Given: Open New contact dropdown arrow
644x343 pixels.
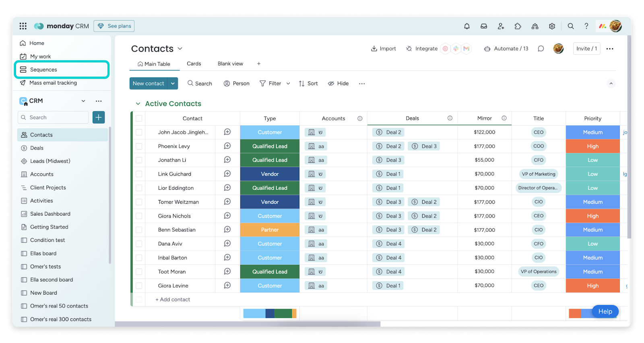Looking at the screenshot, I should click(x=173, y=83).
